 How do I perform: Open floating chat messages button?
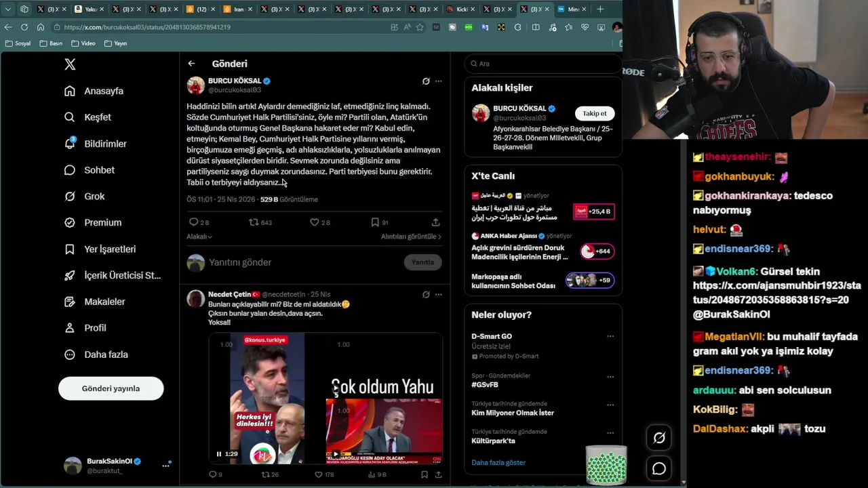coord(659,468)
